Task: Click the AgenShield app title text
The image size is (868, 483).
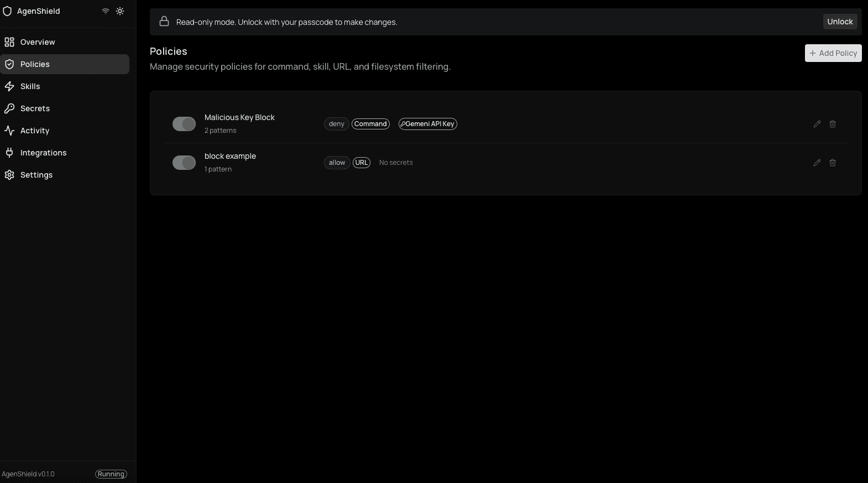Action: (x=39, y=11)
